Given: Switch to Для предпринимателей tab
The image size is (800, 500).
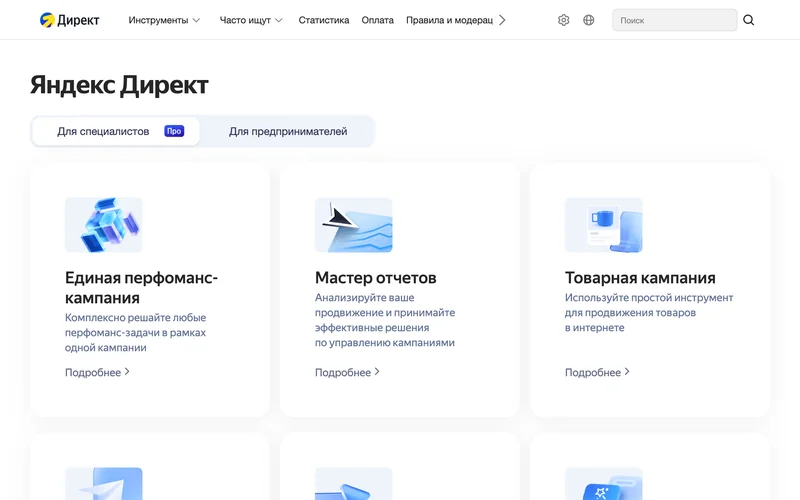Looking at the screenshot, I should pyautogui.click(x=288, y=131).
